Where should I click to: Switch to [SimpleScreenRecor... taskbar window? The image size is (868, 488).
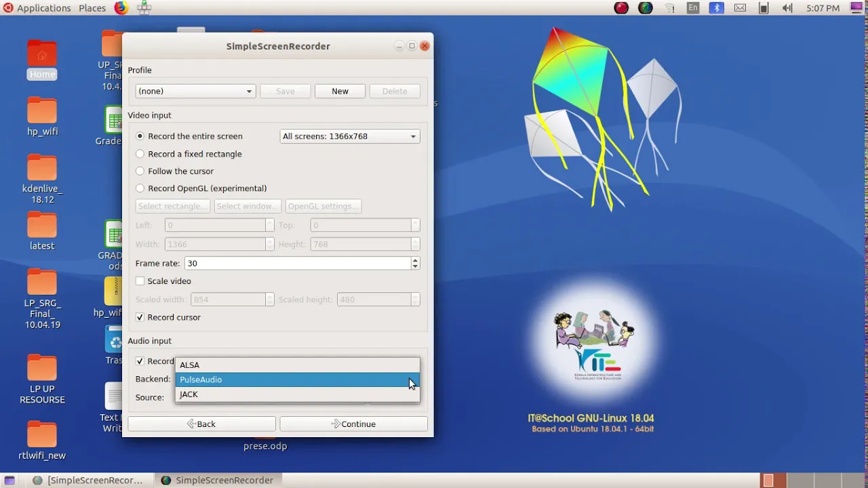[x=89, y=480]
